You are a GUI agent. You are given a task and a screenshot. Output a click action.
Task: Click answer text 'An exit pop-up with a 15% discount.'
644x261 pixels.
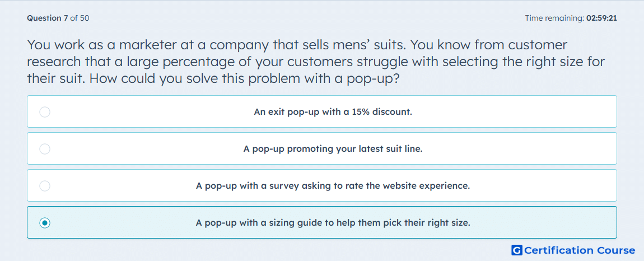click(x=333, y=112)
